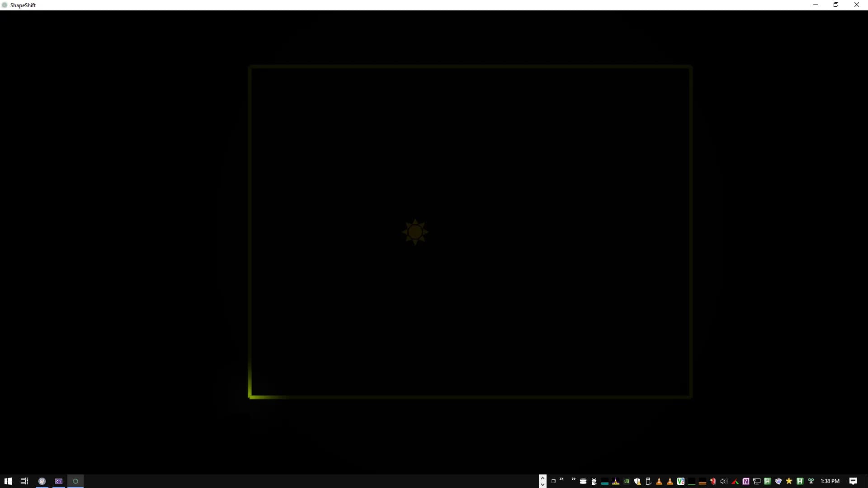Click the Safely Remove Hardware USB icon
The width and height of the screenshot is (868, 488).
point(648,481)
